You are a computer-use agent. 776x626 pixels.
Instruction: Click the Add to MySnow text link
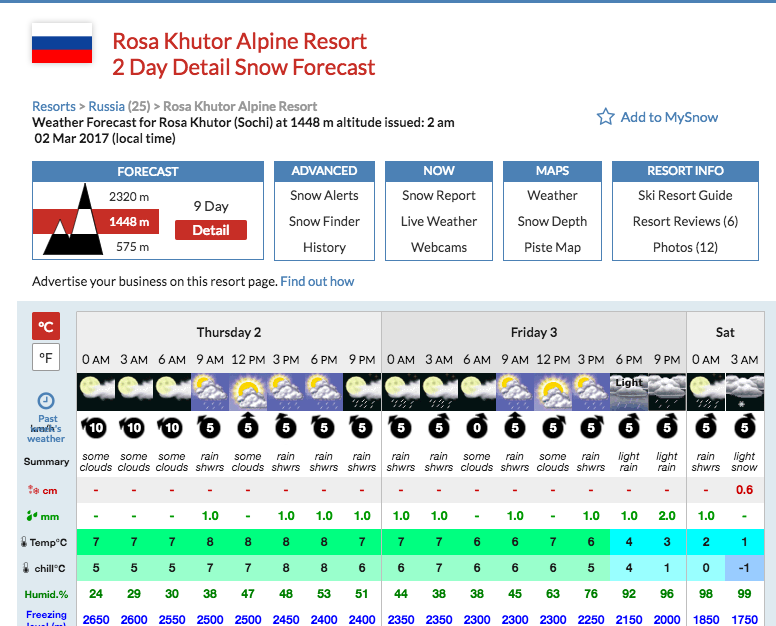[669, 117]
